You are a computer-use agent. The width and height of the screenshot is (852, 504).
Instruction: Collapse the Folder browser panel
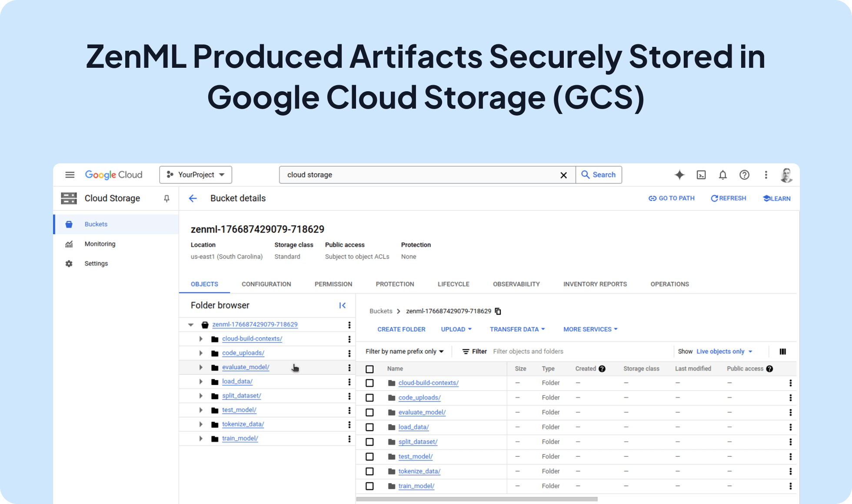click(x=343, y=305)
